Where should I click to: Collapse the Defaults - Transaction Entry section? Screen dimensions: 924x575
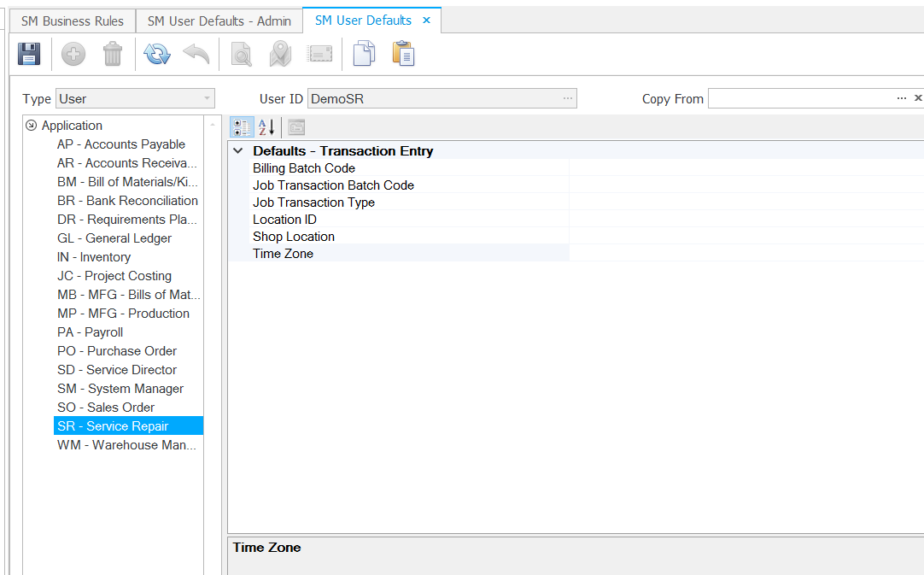point(238,151)
